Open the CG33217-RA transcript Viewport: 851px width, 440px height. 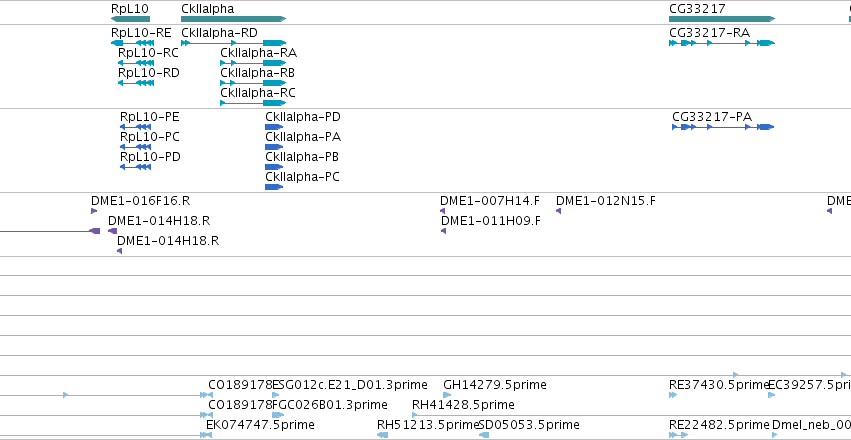pos(722,43)
